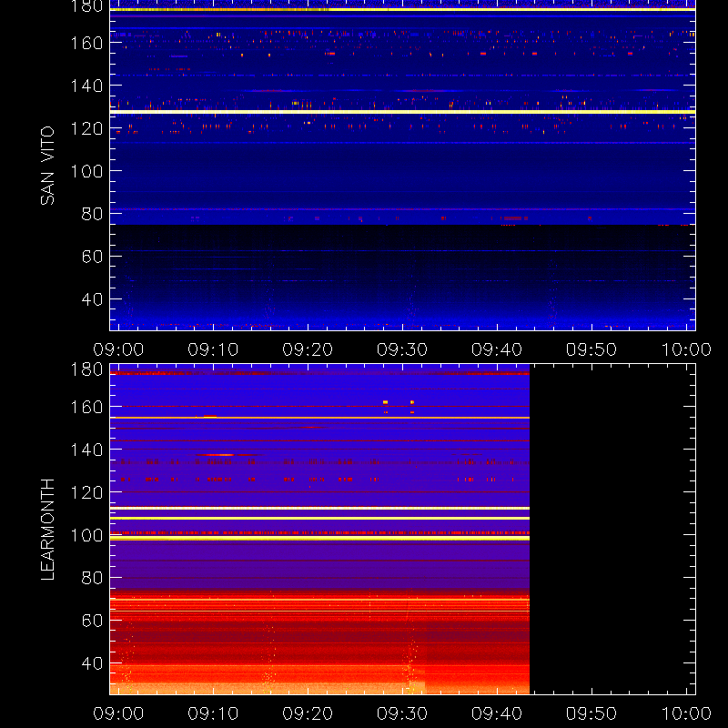This screenshot has width=728, height=728.
Task: Select the 60 tick label on San Vito axis
Action: tap(92, 257)
